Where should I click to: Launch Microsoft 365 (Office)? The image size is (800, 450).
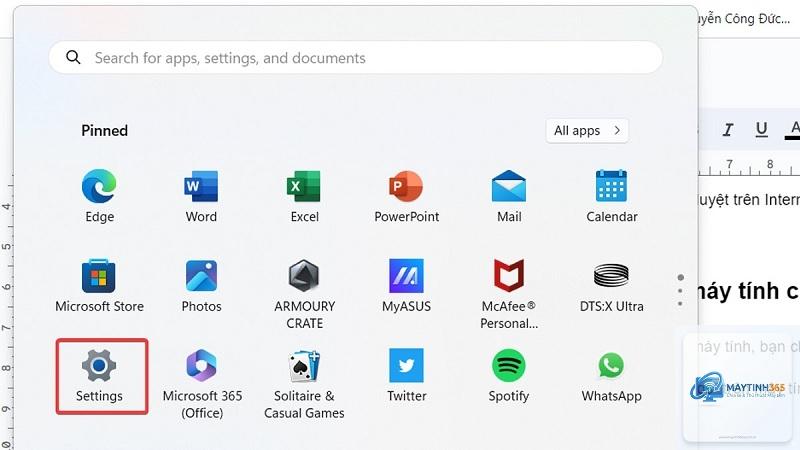[202, 384]
